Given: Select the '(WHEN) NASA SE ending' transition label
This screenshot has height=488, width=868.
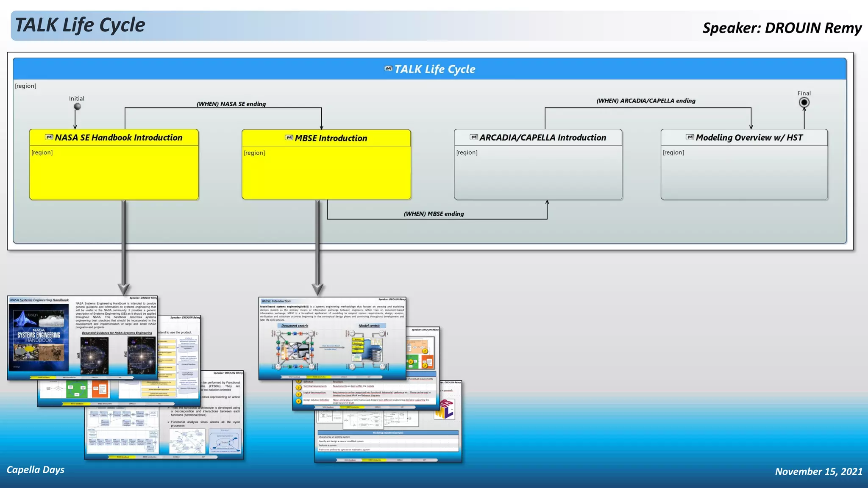Looking at the screenshot, I should pos(231,104).
